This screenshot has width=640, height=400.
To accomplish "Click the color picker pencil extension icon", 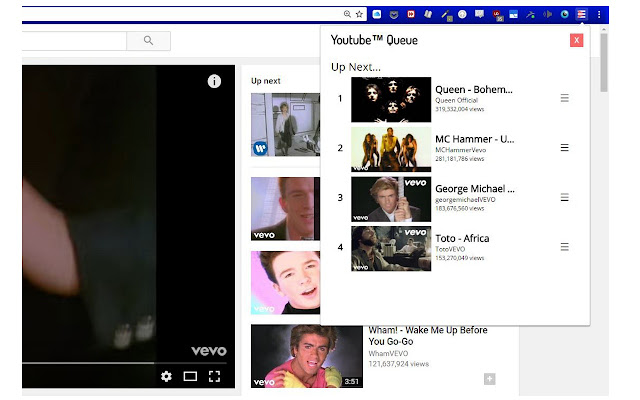I will (x=446, y=15).
